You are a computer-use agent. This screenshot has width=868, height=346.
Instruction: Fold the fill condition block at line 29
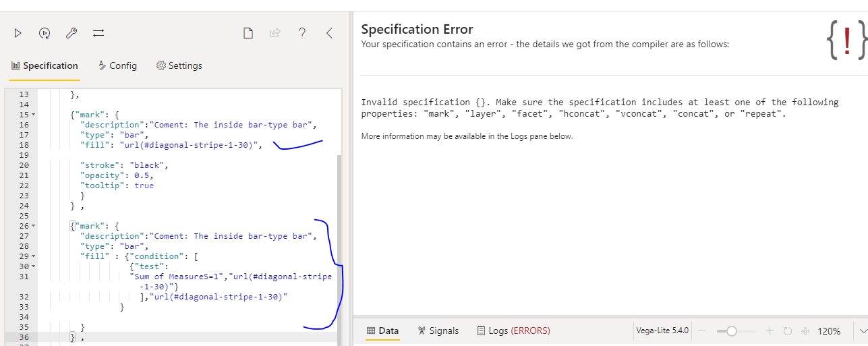point(33,256)
